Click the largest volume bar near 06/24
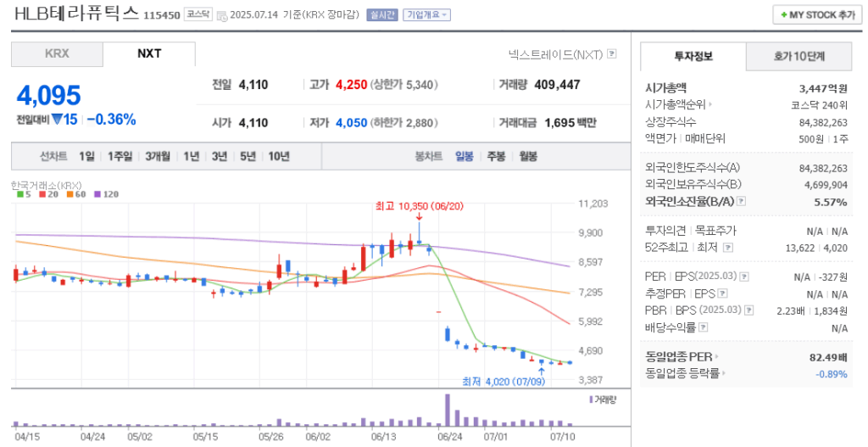This screenshot has height=447, width=868. pos(448,410)
